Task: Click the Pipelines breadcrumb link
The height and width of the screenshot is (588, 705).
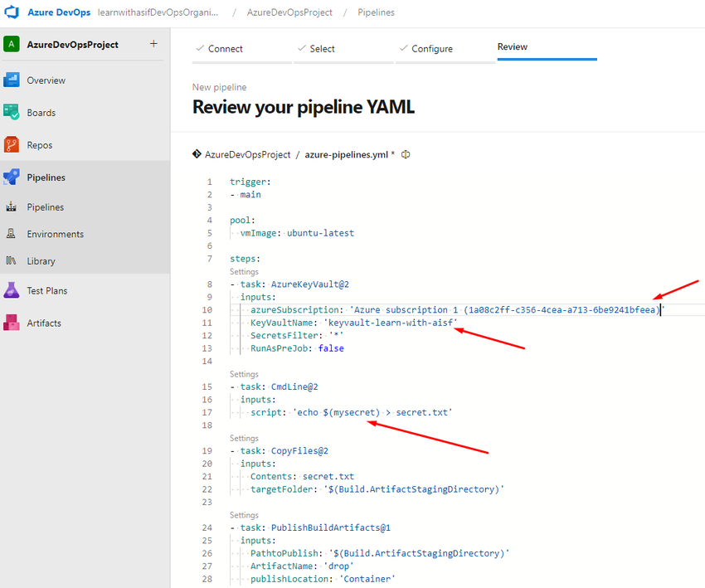Action: (376, 12)
